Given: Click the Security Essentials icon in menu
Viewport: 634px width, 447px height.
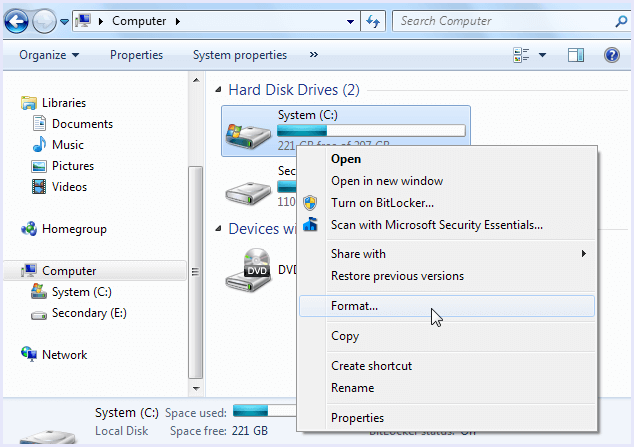Looking at the screenshot, I should [310, 224].
